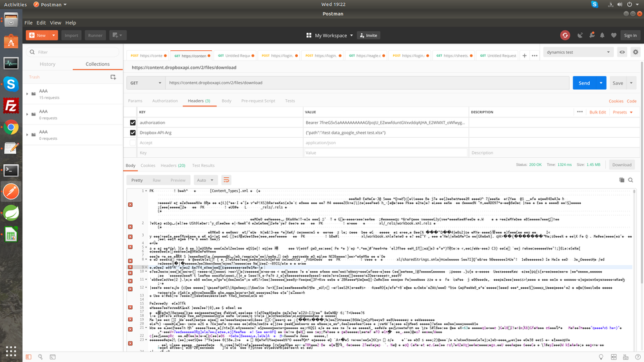Click the heart icon in the header
This screenshot has width=644, height=362.
click(614, 35)
